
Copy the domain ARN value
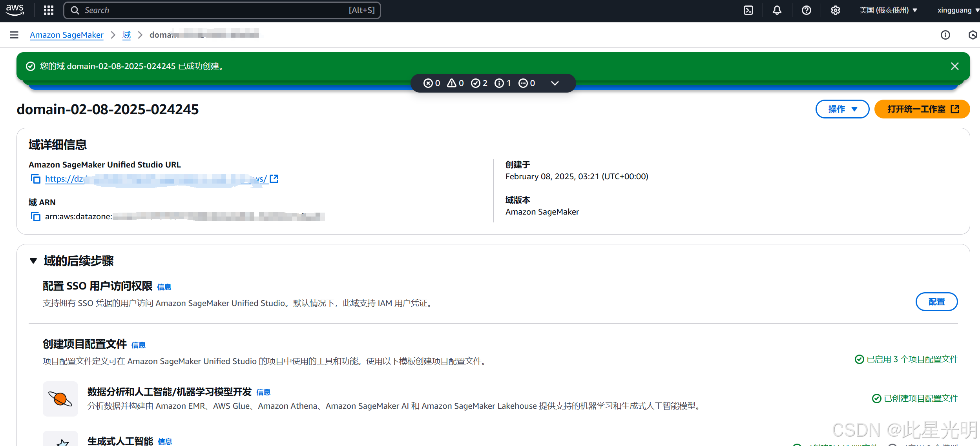[x=36, y=217]
